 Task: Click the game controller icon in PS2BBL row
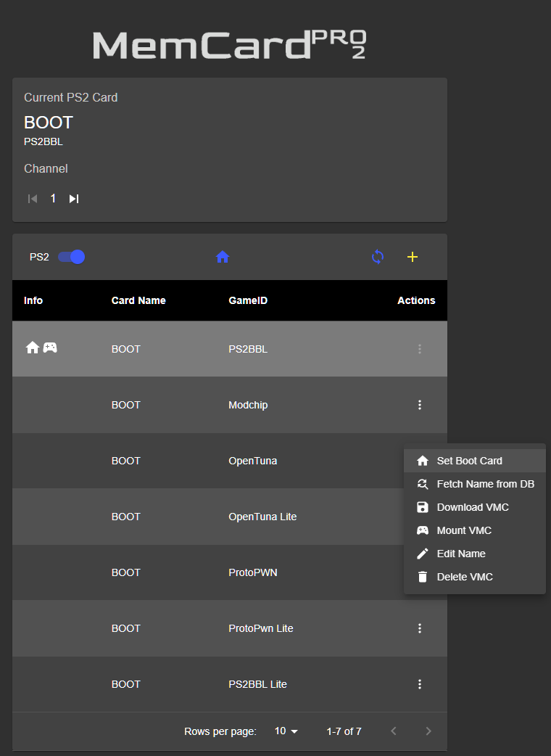(x=50, y=348)
